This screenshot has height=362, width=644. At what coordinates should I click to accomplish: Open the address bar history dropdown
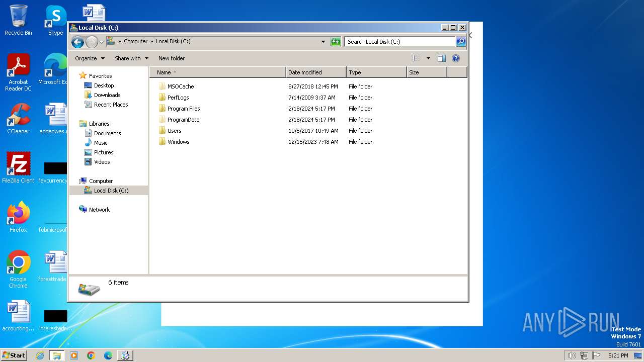[x=323, y=42]
